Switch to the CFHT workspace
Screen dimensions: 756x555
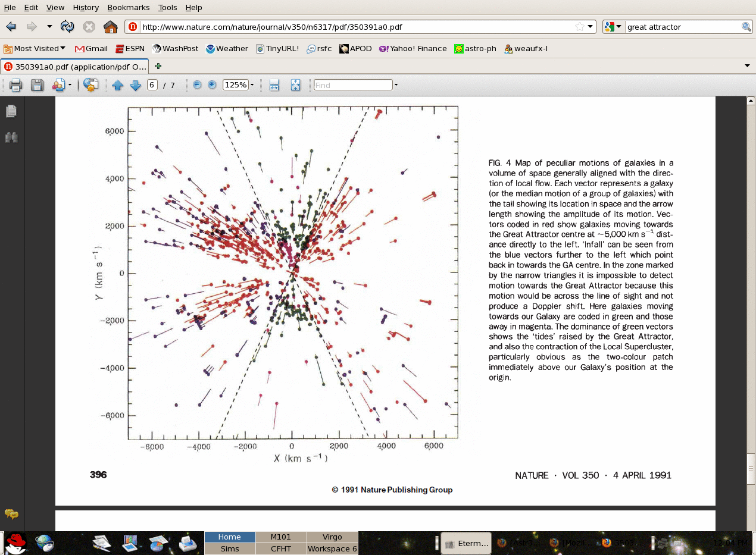[281, 548]
